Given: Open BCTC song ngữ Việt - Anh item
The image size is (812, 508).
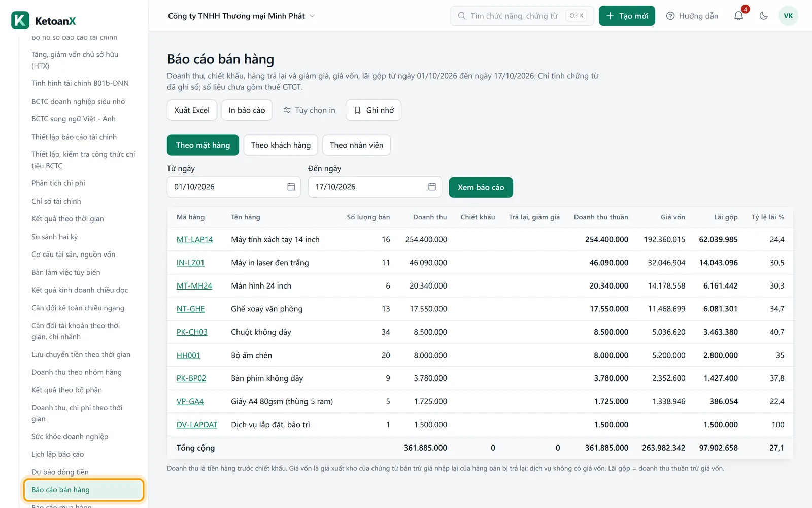Looking at the screenshot, I should (x=73, y=119).
